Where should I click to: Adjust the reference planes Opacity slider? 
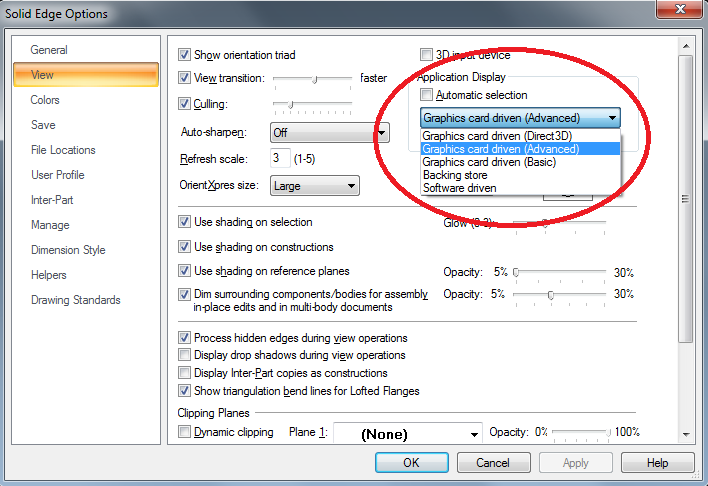[516, 272]
